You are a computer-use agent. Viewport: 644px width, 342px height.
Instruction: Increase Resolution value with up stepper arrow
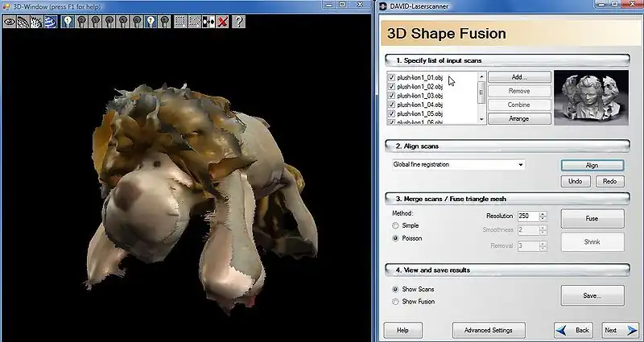pyautogui.click(x=543, y=213)
